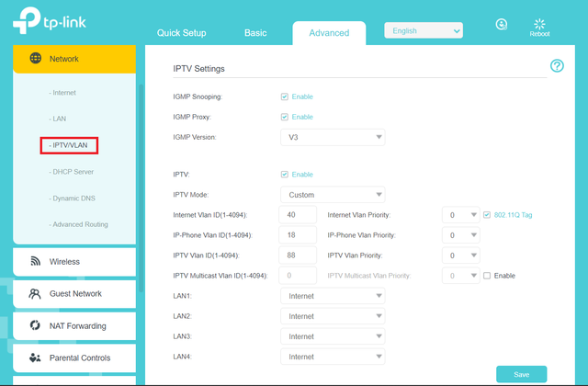Open IP-Phone Vlan Priority dropdown
588x386 pixels.
click(x=461, y=235)
